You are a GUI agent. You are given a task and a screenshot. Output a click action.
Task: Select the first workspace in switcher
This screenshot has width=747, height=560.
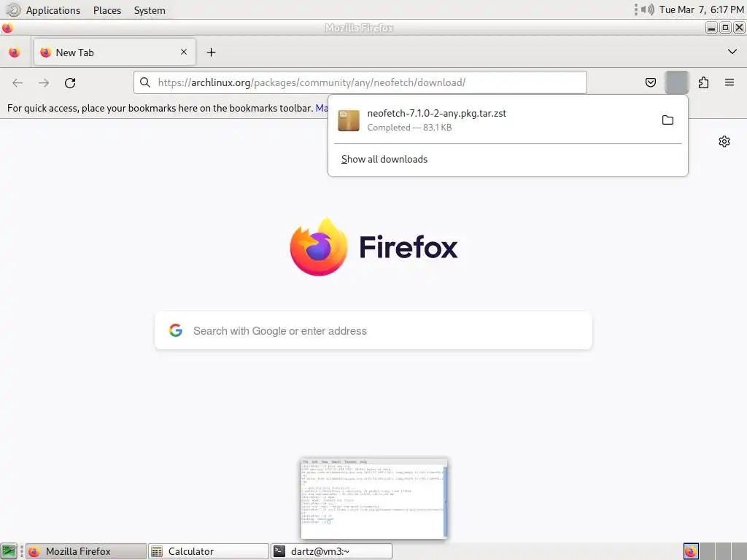(x=691, y=551)
